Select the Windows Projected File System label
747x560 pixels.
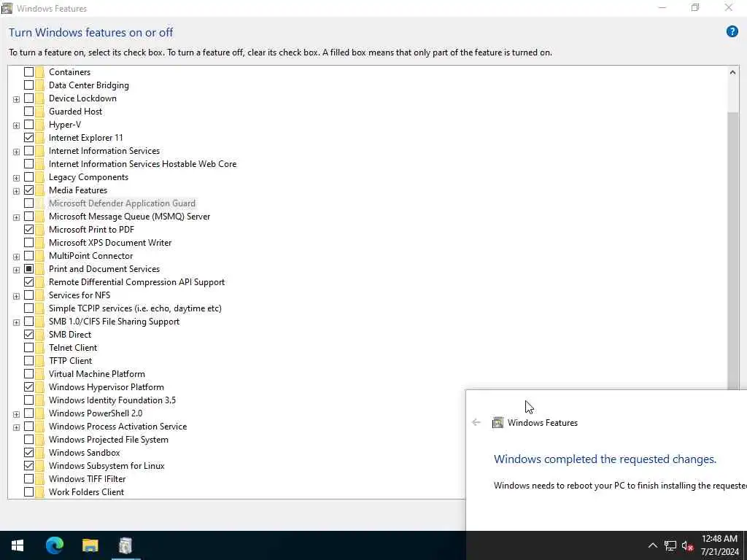[108, 440]
